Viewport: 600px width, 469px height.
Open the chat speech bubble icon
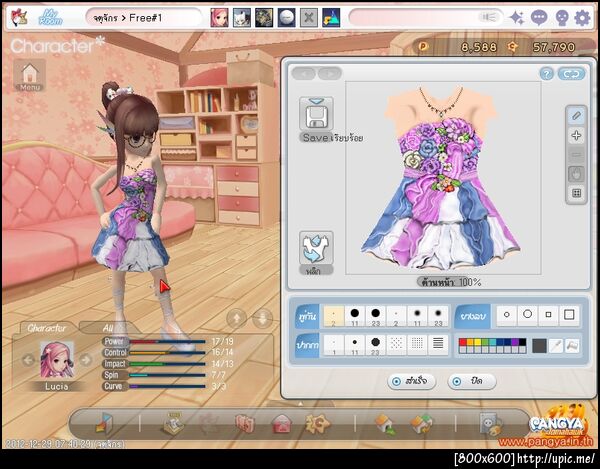[539, 18]
